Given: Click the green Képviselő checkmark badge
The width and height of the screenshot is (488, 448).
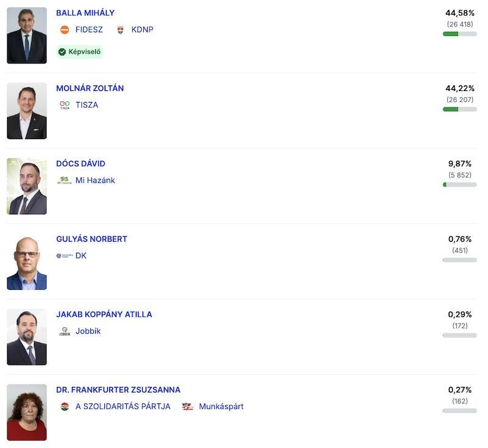Looking at the screenshot, I should point(79,52).
